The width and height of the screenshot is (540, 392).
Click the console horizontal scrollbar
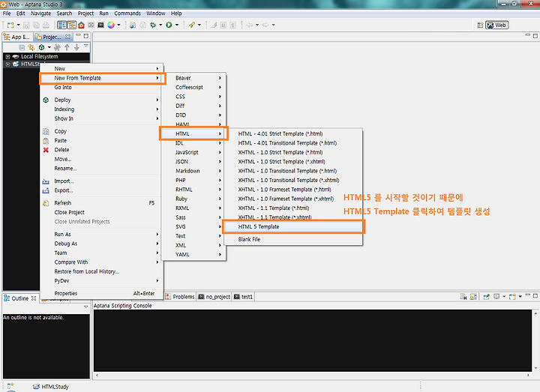point(313,376)
